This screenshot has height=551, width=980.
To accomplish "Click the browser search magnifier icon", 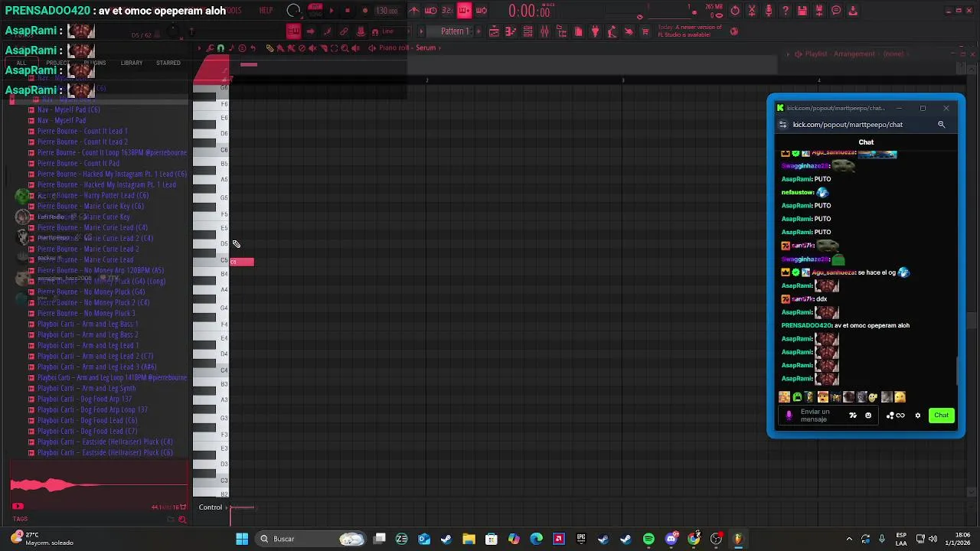I will [x=182, y=520].
